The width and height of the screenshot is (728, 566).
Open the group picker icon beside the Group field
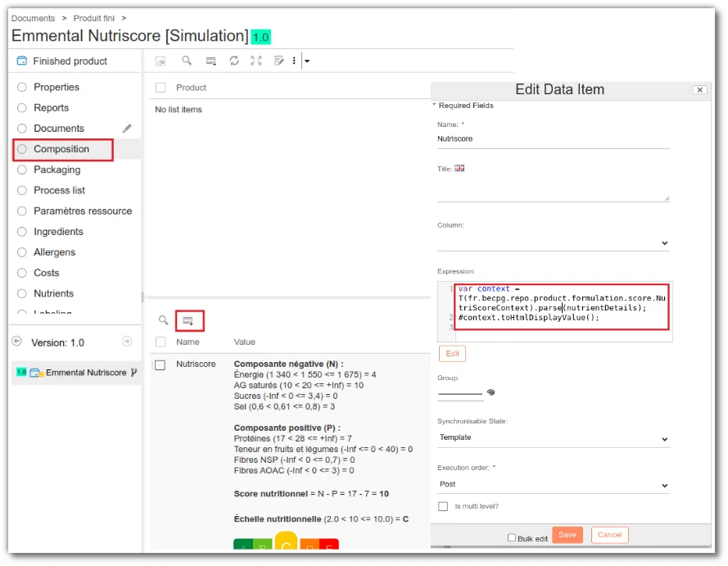pos(491,392)
